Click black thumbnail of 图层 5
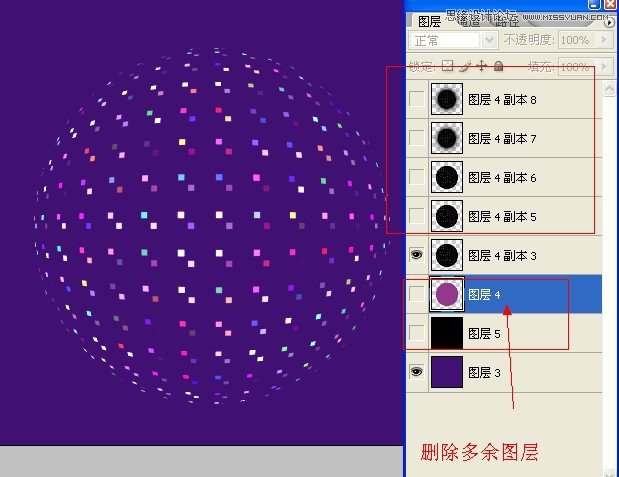The image size is (619, 477). point(447,333)
